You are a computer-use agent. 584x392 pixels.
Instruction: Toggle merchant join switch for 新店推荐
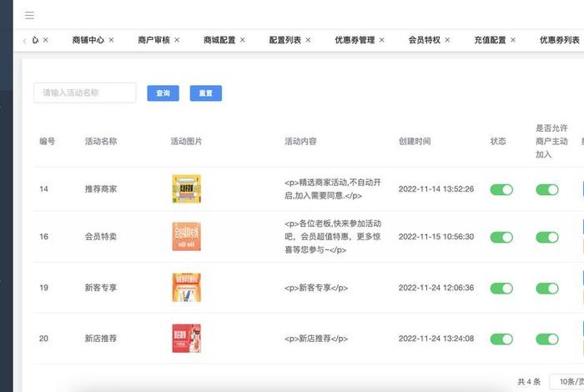tap(547, 339)
